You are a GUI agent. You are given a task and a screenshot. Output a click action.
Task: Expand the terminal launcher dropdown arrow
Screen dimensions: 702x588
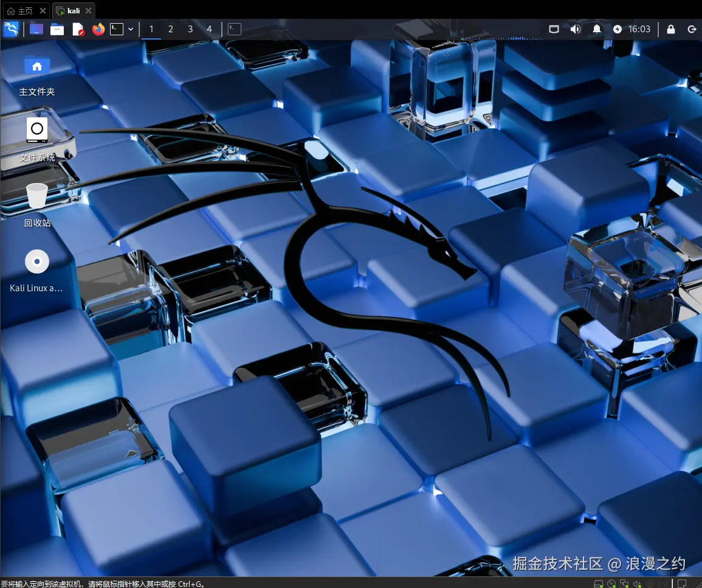click(x=131, y=29)
